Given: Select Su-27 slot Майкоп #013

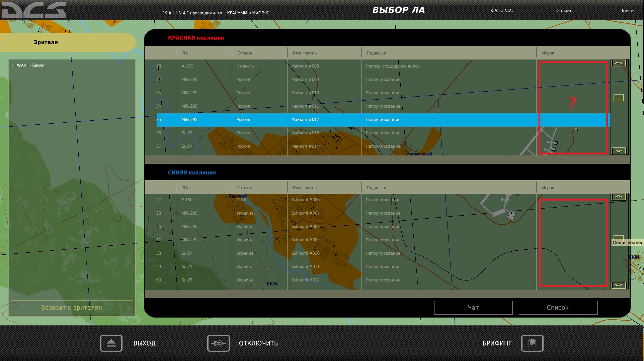Looking at the screenshot, I should (x=383, y=133).
